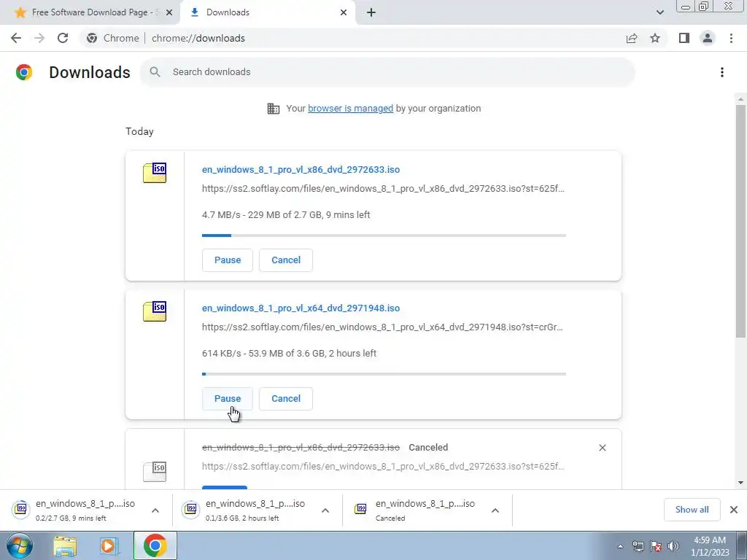Open en_windows_8_1_pro_vl_x64_dvd_2971948.iso file link
This screenshot has height=560, width=747.
click(301, 308)
